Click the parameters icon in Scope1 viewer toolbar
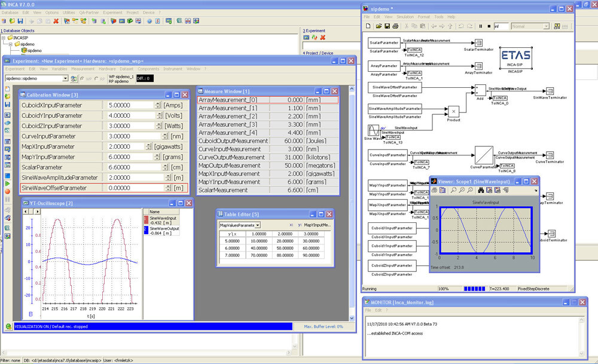The height and width of the screenshot is (364, 598). [x=443, y=190]
